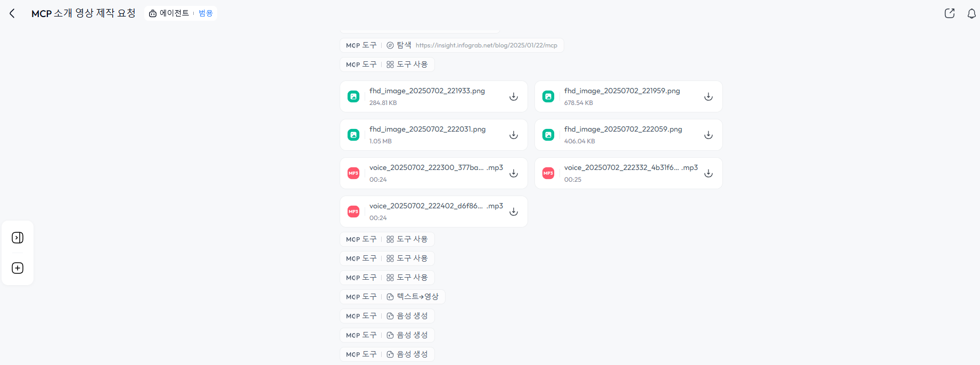
Task: Open voice_20250702_222300_377ba... .mp3 file name
Action: tap(436, 167)
